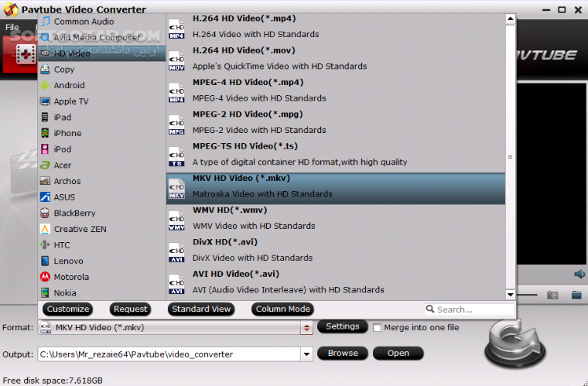Screen dimensions: 588x386
Task: Click the volume slider under preview
Action: pyautogui.click(x=527, y=295)
